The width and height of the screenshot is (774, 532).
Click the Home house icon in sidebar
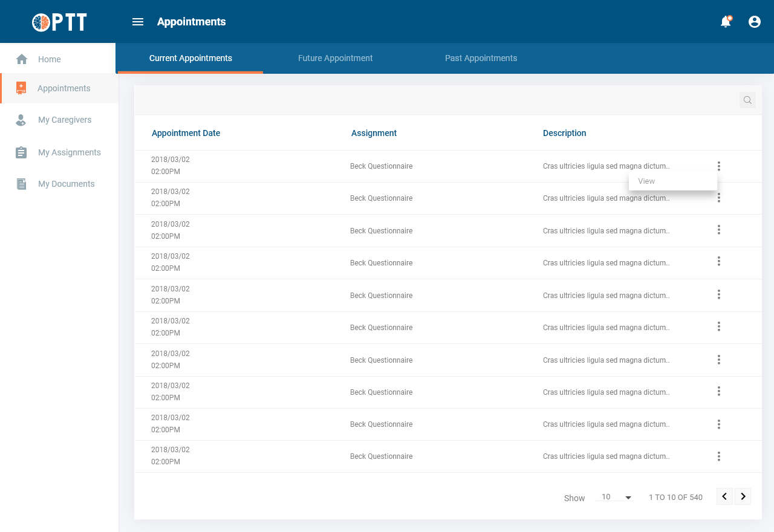(x=22, y=59)
